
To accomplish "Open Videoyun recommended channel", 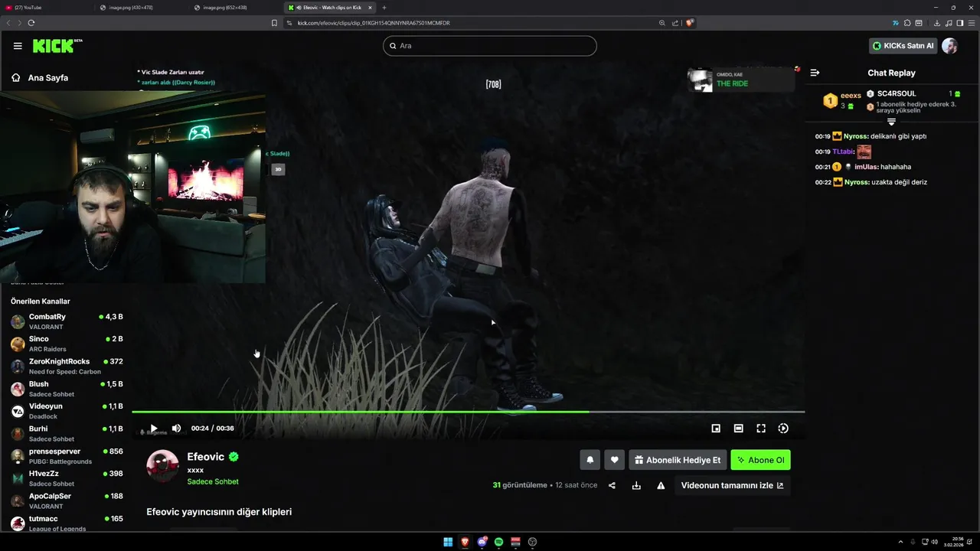I will (67, 411).
